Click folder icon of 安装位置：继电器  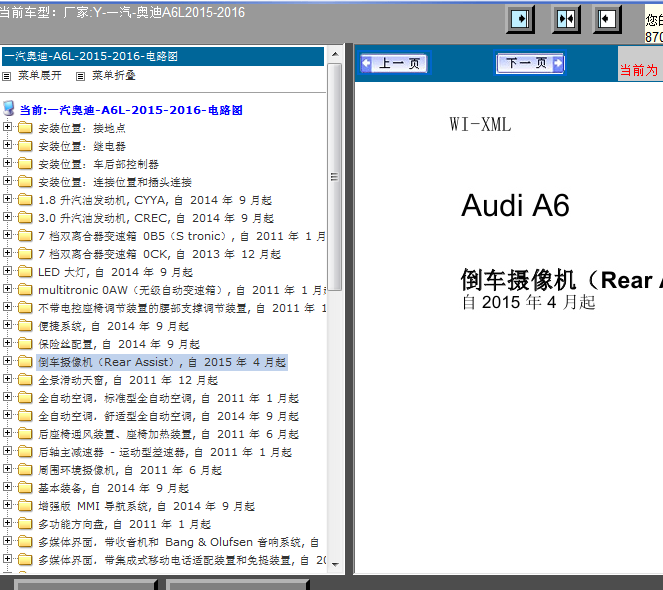25,145
